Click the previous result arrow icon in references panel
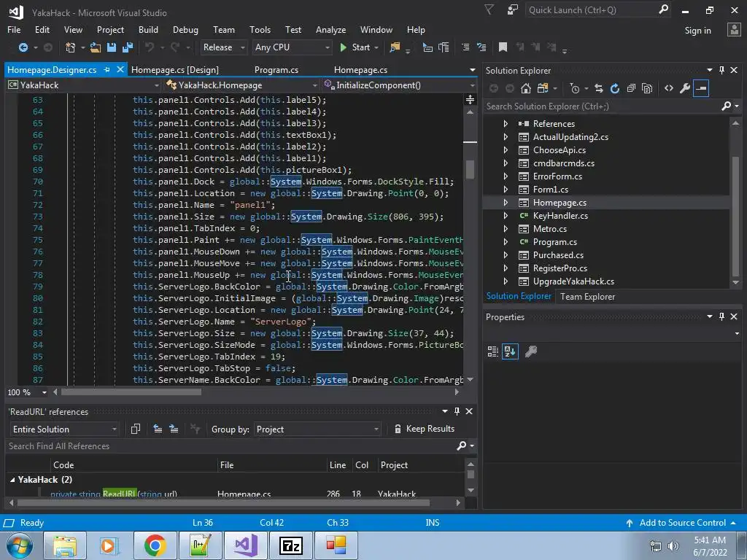Viewport: 747px width, 560px height. 158,429
